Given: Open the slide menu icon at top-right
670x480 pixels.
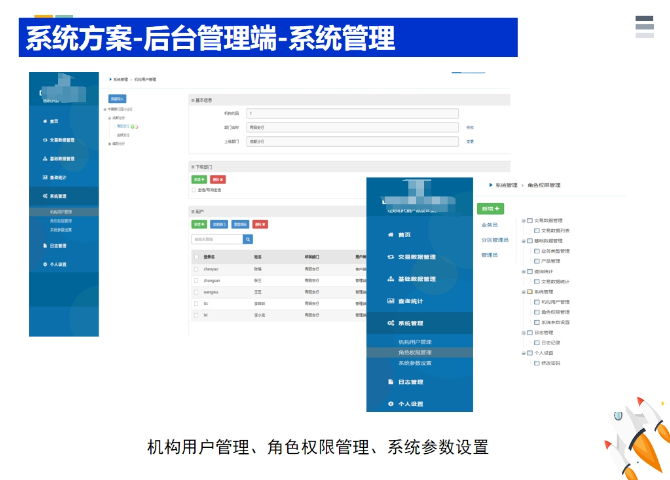Looking at the screenshot, I should pos(644,27).
